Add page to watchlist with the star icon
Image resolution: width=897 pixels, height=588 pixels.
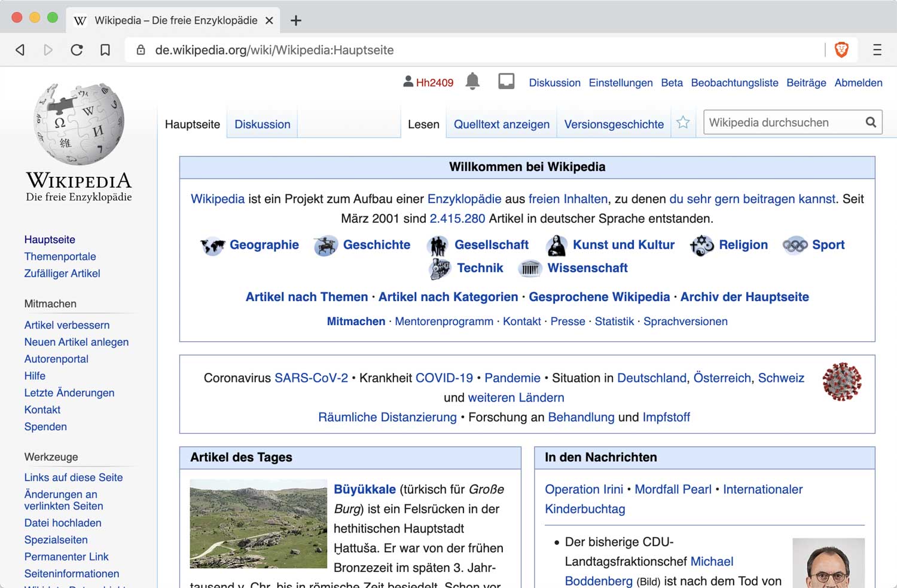[683, 122]
